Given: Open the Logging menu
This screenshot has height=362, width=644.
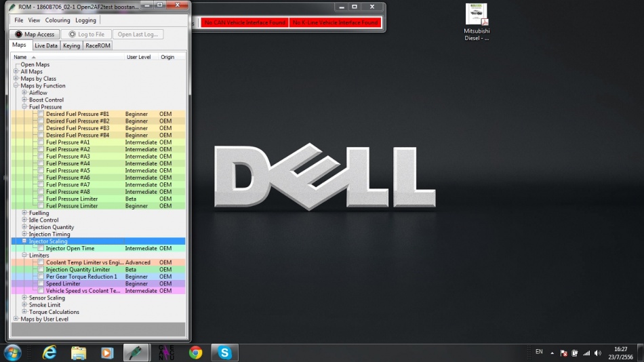Looking at the screenshot, I should tap(85, 20).
